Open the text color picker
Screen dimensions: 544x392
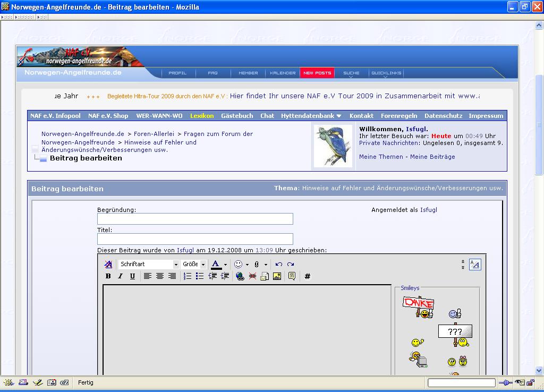[x=216, y=265]
